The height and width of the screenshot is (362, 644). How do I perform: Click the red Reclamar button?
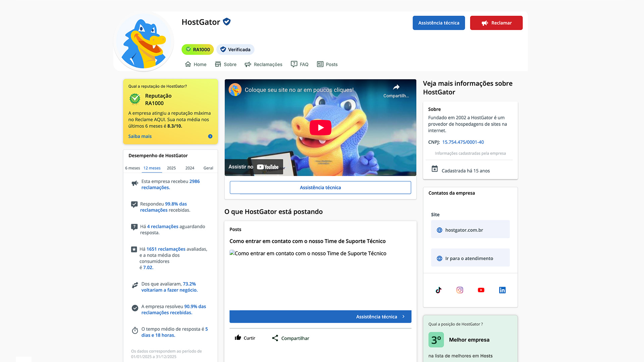[x=496, y=23]
